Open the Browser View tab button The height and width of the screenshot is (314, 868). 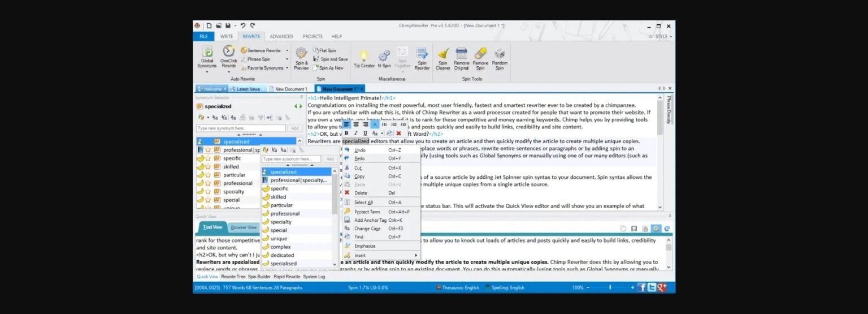(243, 227)
